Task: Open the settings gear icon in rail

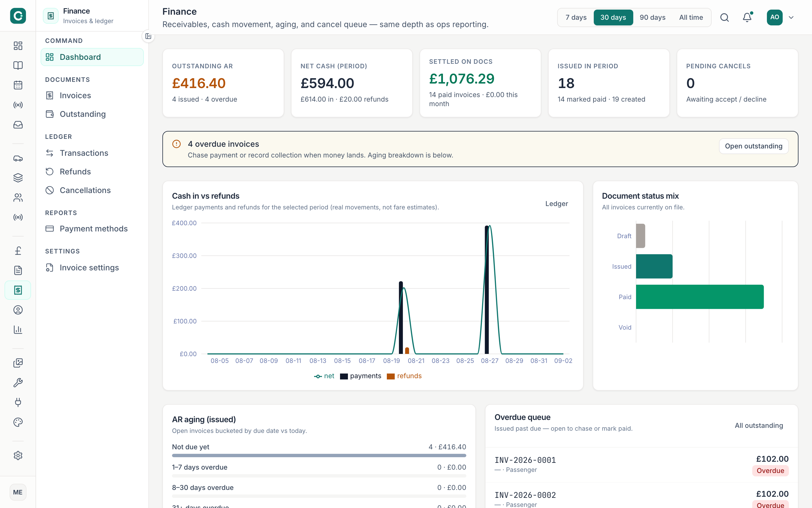Action: pos(18,456)
